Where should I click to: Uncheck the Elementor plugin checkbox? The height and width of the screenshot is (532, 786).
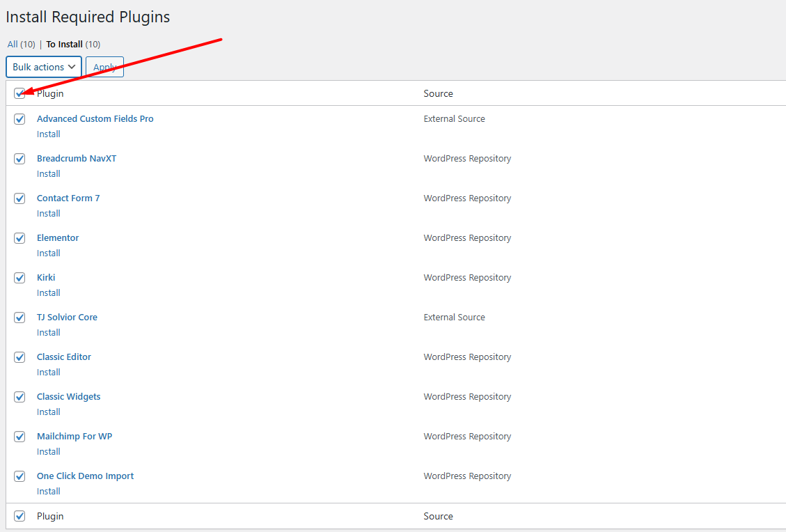pyautogui.click(x=19, y=237)
